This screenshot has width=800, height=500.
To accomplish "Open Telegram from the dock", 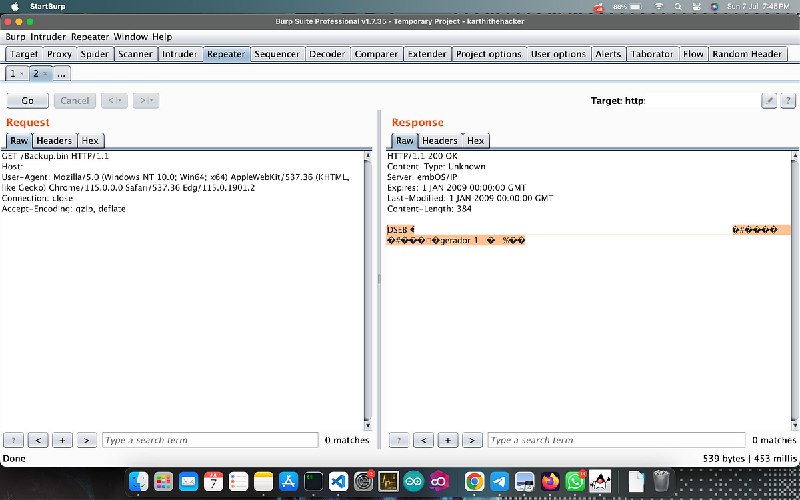I will pyautogui.click(x=499, y=481).
